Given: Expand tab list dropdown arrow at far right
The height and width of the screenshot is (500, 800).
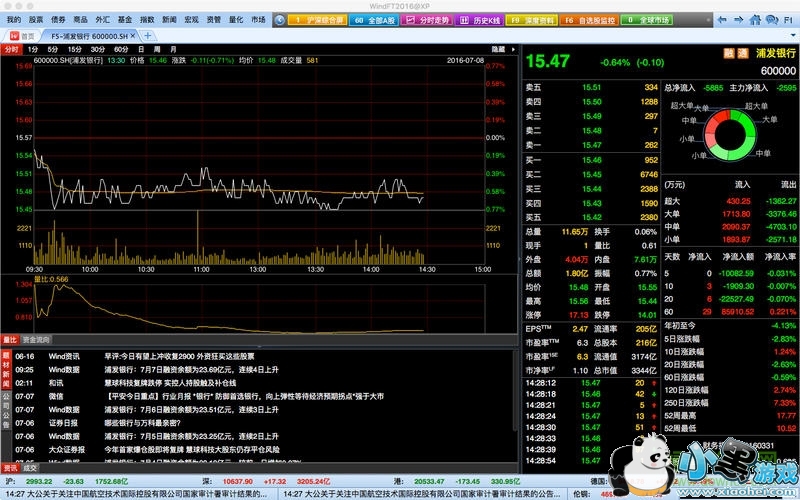Looking at the screenshot, I should (793, 35).
